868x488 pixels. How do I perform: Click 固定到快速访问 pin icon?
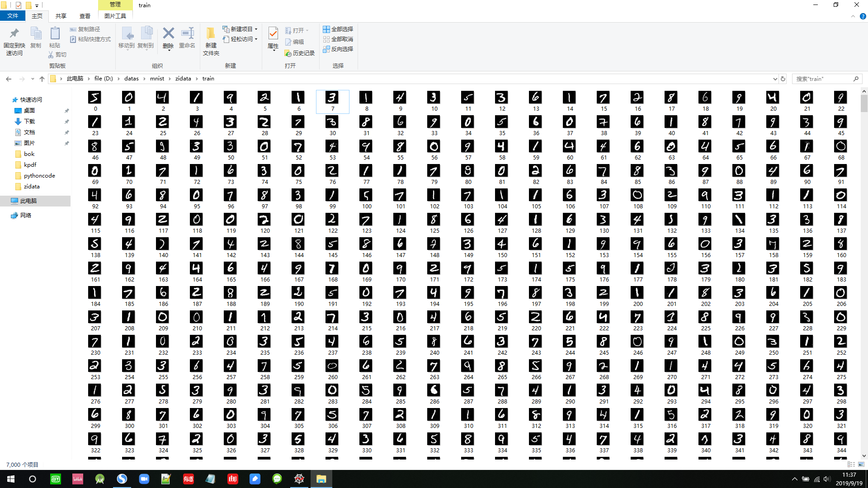[14, 33]
